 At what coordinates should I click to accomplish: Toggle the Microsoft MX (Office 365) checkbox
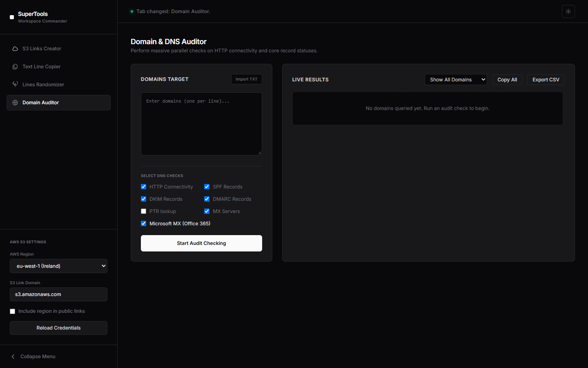143,224
